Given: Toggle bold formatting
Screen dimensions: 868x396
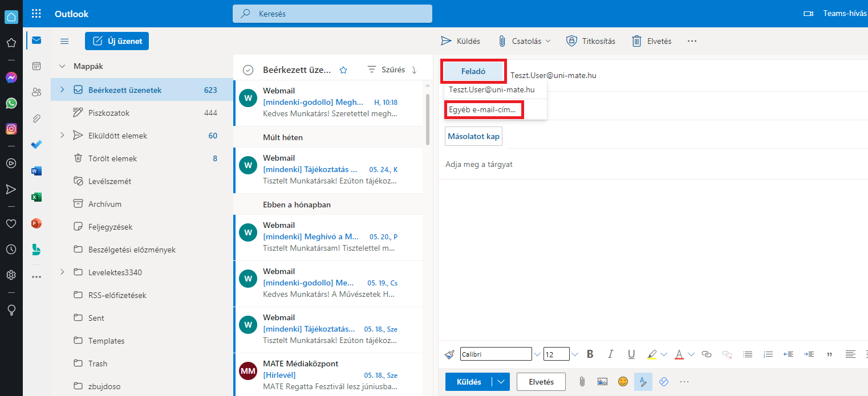Looking at the screenshot, I should pyautogui.click(x=590, y=354).
